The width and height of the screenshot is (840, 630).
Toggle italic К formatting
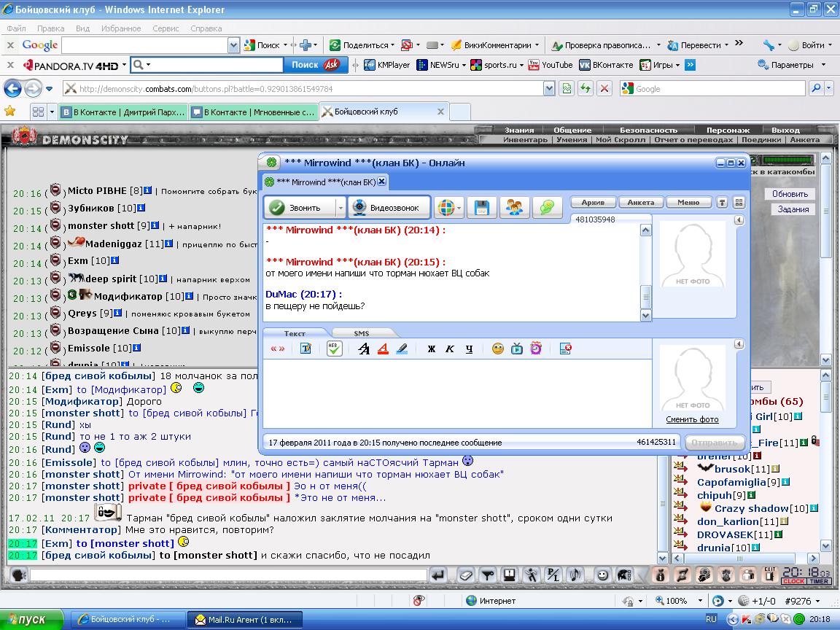[450, 349]
